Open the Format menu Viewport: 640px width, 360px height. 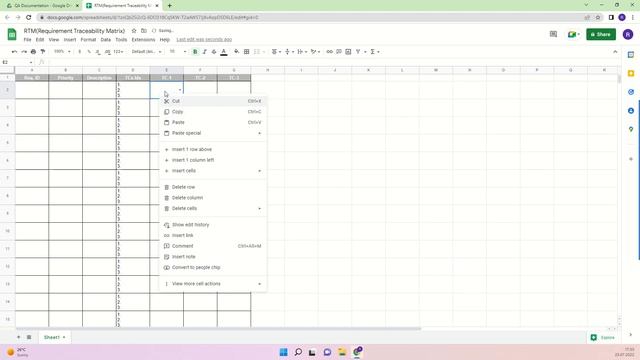click(x=88, y=40)
